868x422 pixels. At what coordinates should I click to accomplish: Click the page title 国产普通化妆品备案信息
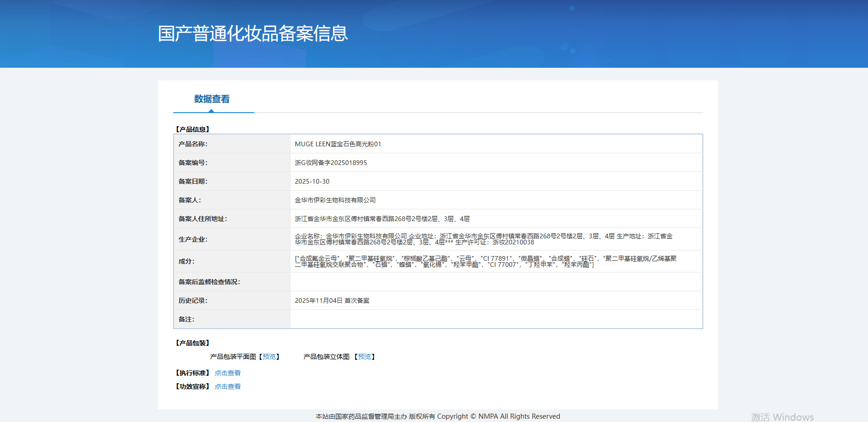[253, 34]
